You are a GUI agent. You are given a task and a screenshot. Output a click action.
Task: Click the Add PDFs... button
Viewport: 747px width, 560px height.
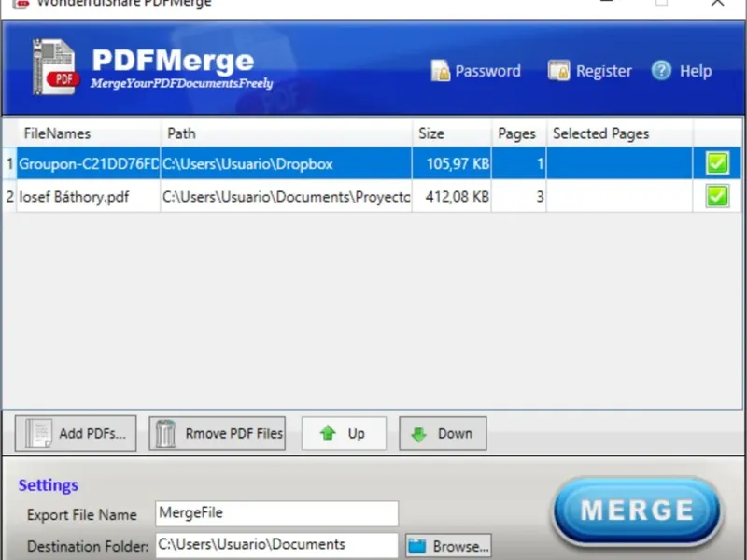pyautogui.click(x=76, y=433)
